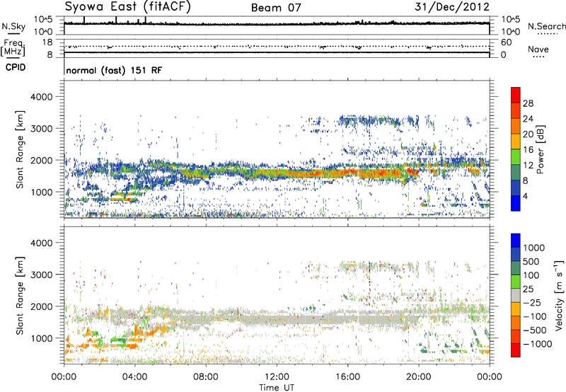Pick the gray segment of velocity colorbar
The image size is (566, 392).
click(x=516, y=296)
